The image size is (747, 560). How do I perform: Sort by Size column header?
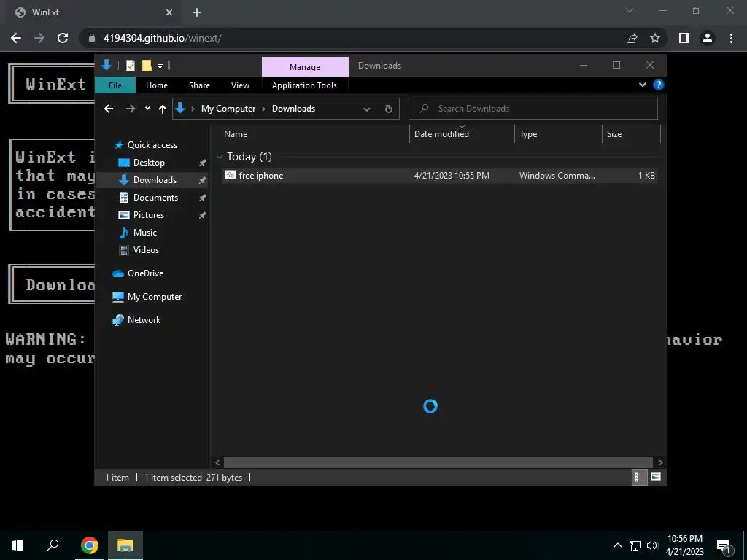point(631,134)
